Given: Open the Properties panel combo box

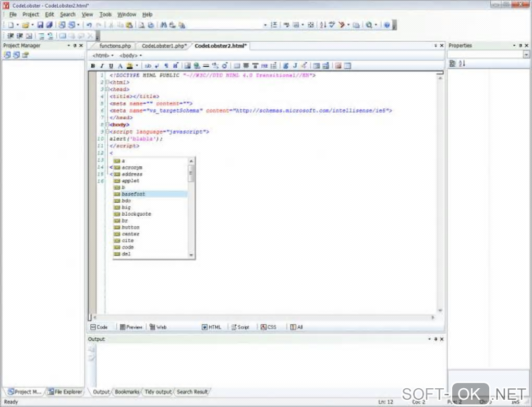Looking at the screenshot, I should click(x=526, y=55).
